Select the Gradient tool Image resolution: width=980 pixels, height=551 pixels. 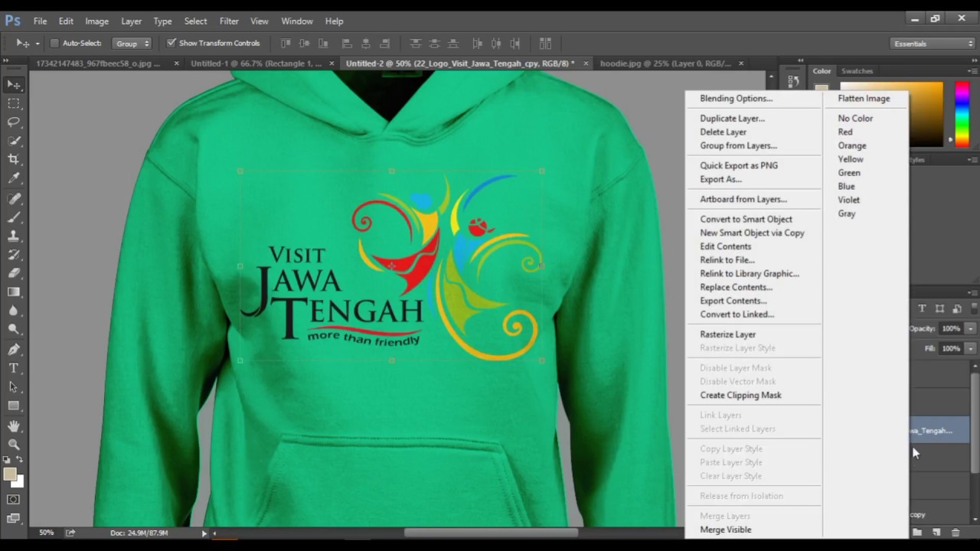click(x=14, y=292)
